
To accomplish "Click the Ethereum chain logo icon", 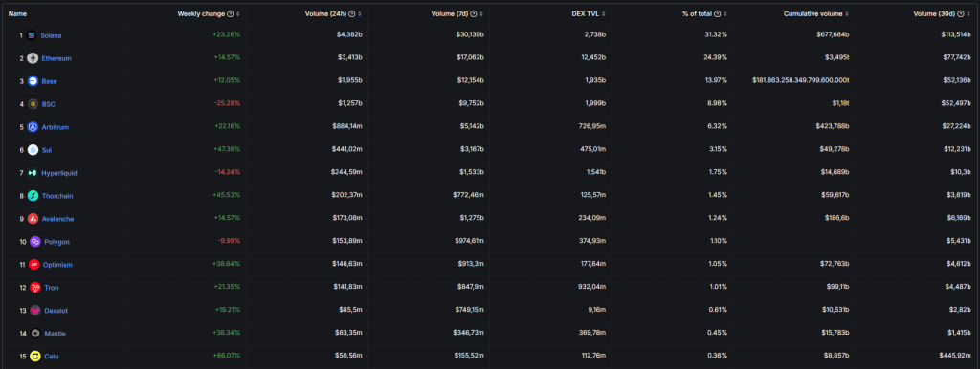I will point(33,58).
